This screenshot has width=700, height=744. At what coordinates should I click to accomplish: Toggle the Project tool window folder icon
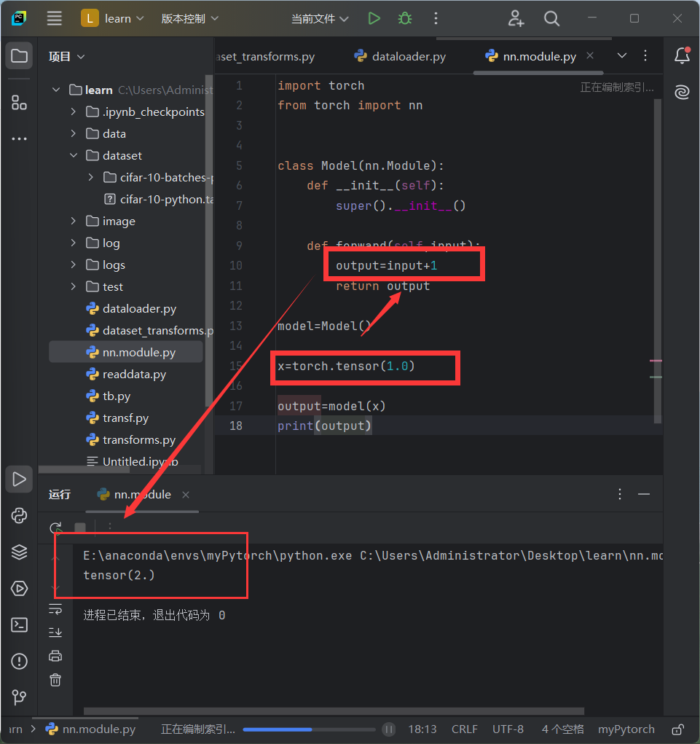[x=19, y=56]
